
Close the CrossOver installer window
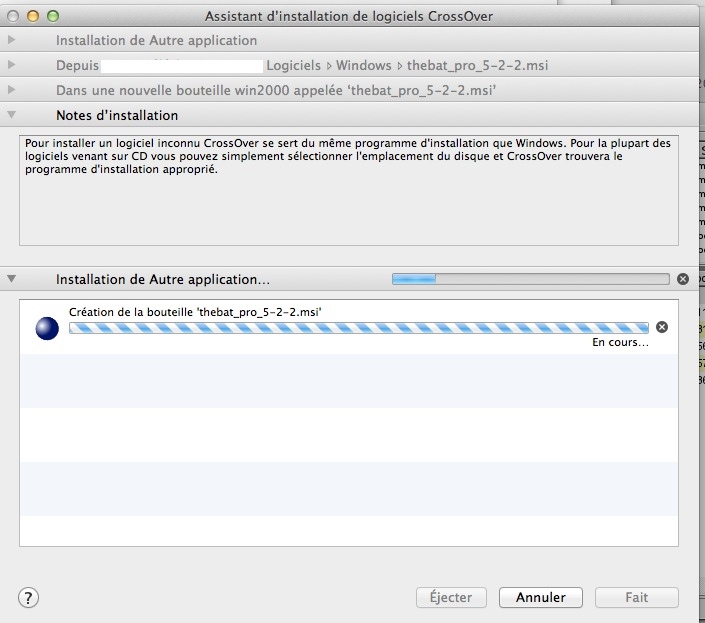point(14,16)
